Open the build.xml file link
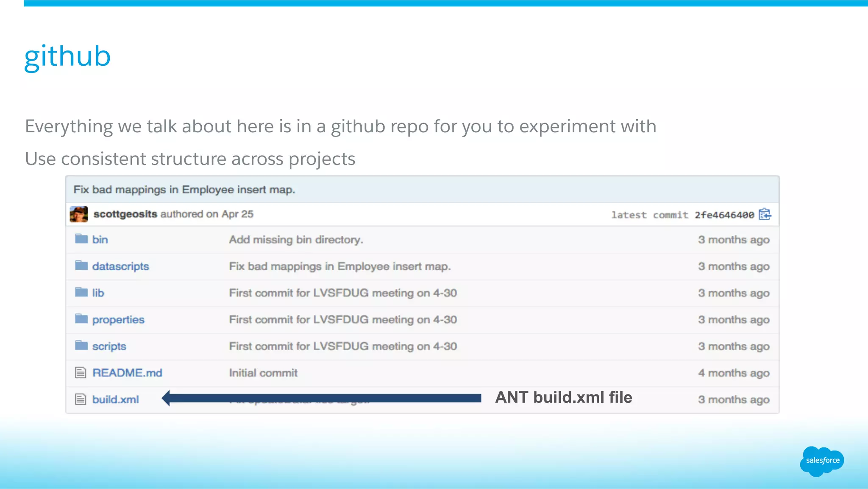The height and width of the screenshot is (489, 868). 115,400
